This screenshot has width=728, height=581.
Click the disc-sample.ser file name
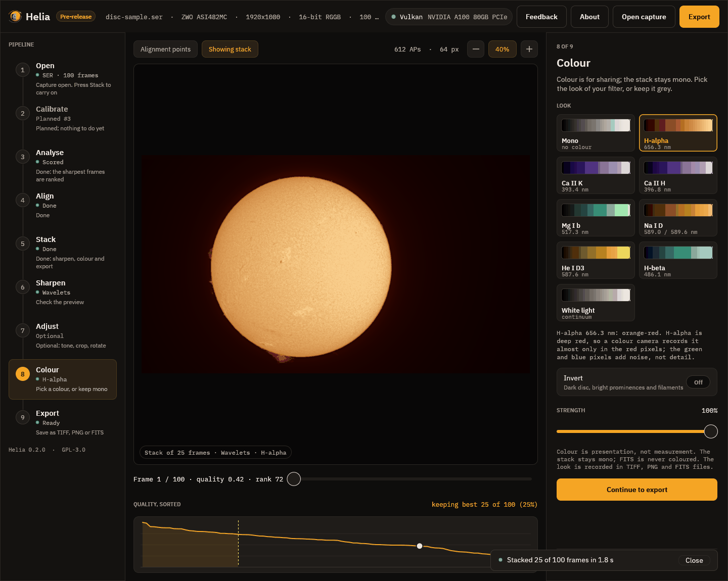click(x=134, y=17)
